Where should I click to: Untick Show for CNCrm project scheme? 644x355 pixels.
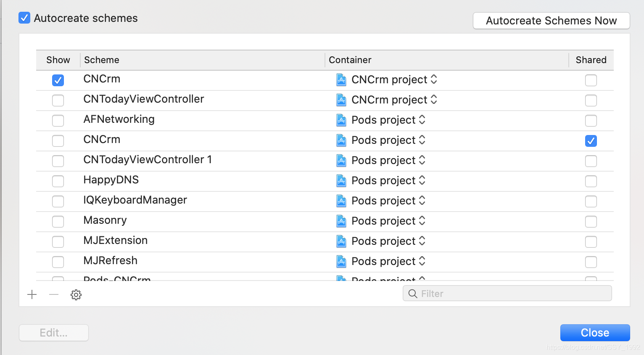(58, 80)
